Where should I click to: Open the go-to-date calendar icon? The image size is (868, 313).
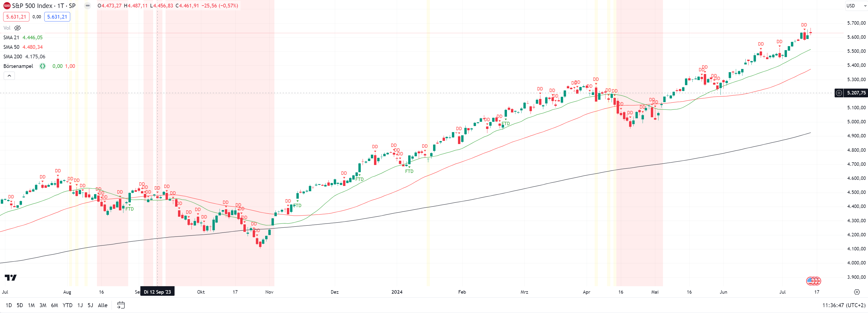(121, 305)
